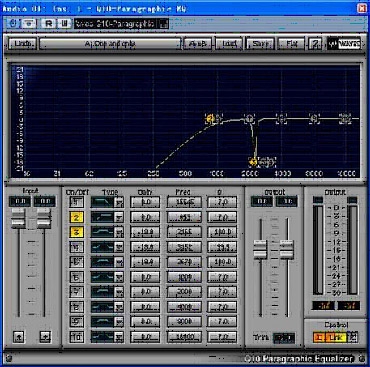Toggle the A/B comparison button

pyautogui.click(x=198, y=44)
